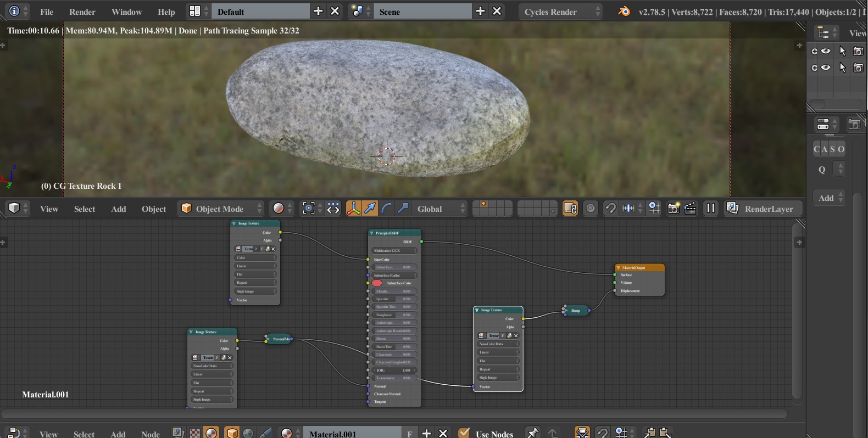This screenshot has width=868, height=438.
Task: Collapse the Principled BSDF node
Action: click(372, 233)
